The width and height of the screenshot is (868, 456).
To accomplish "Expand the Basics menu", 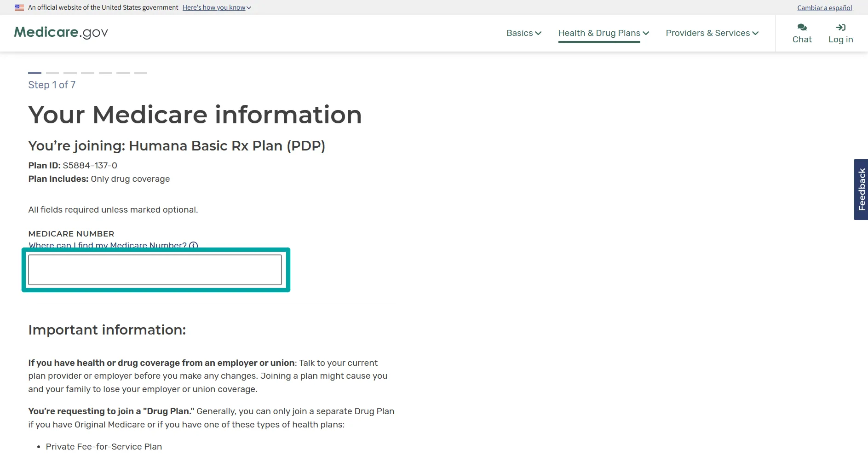I will click(x=524, y=33).
